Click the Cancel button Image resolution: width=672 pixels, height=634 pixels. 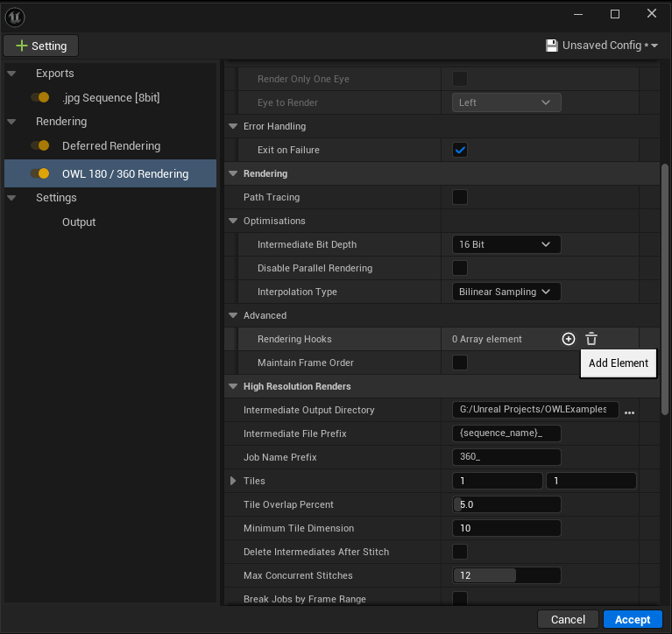point(568,619)
